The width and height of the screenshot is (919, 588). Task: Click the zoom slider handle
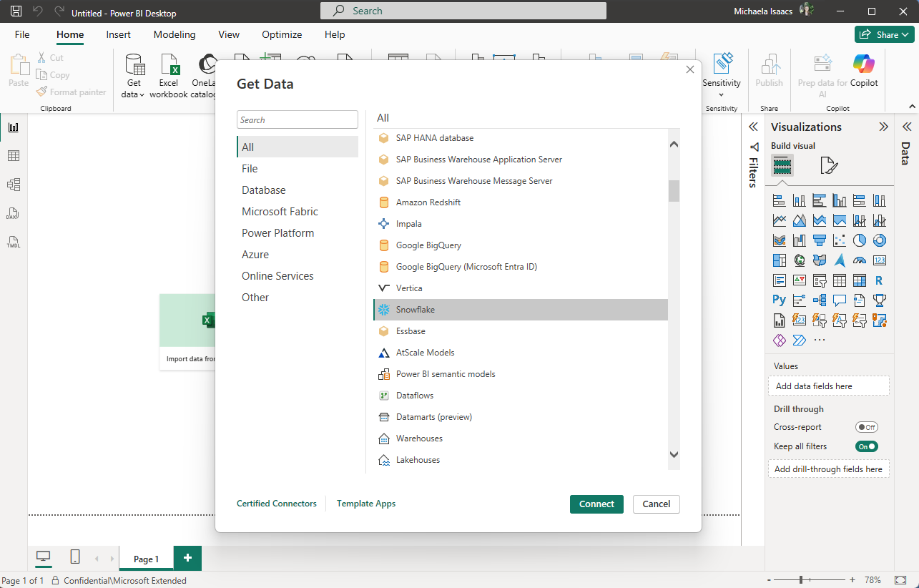pyautogui.click(x=802, y=580)
